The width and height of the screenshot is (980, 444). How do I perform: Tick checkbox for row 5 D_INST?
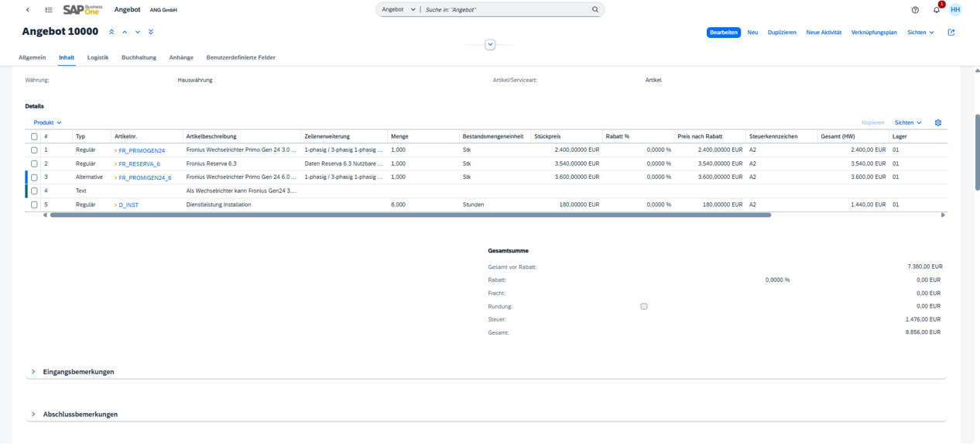[x=34, y=205]
